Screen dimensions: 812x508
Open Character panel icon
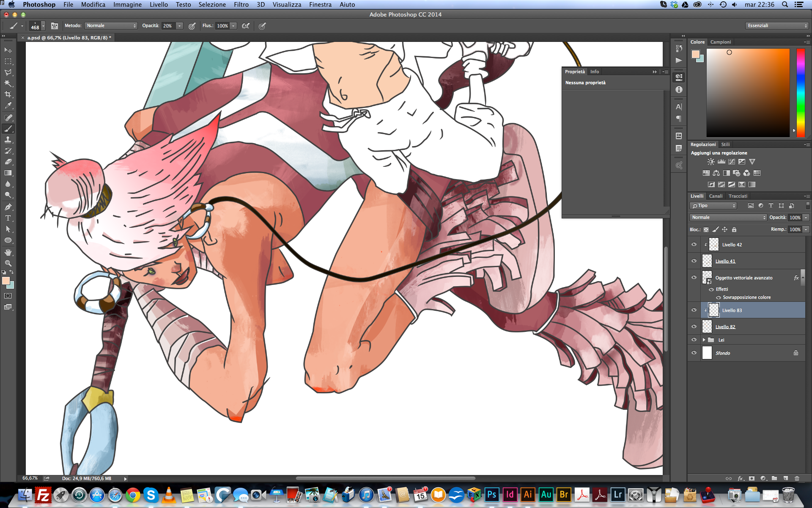[x=679, y=107]
